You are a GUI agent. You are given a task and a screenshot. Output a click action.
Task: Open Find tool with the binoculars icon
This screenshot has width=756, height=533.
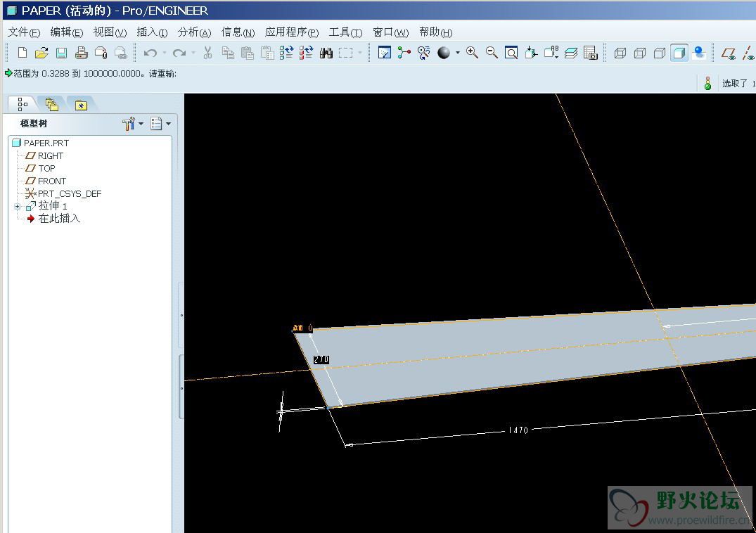[x=326, y=53]
